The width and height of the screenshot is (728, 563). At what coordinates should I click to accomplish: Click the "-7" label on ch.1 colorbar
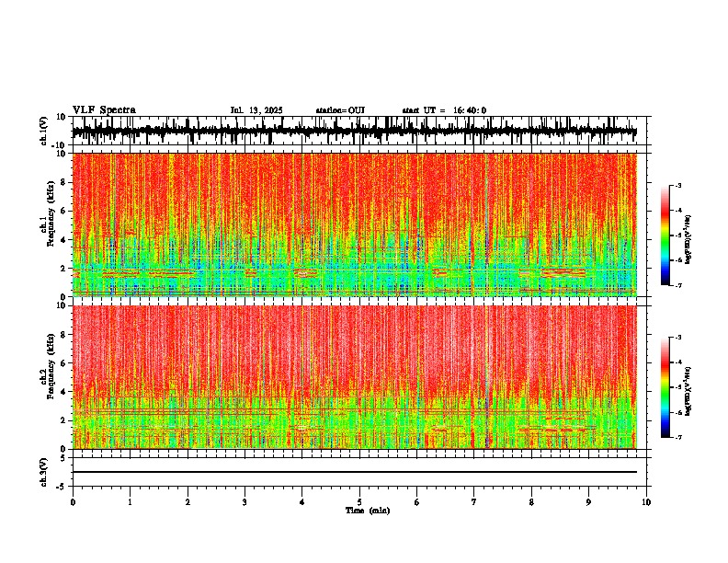coord(678,285)
